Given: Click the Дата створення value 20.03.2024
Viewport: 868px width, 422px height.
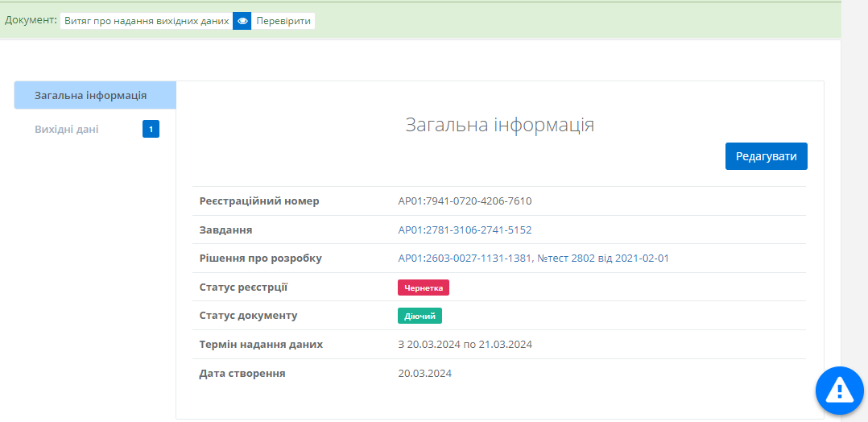Looking at the screenshot, I should [424, 373].
